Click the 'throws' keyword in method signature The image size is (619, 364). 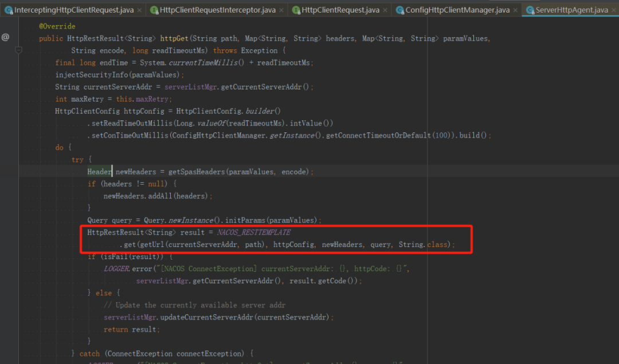point(225,51)
